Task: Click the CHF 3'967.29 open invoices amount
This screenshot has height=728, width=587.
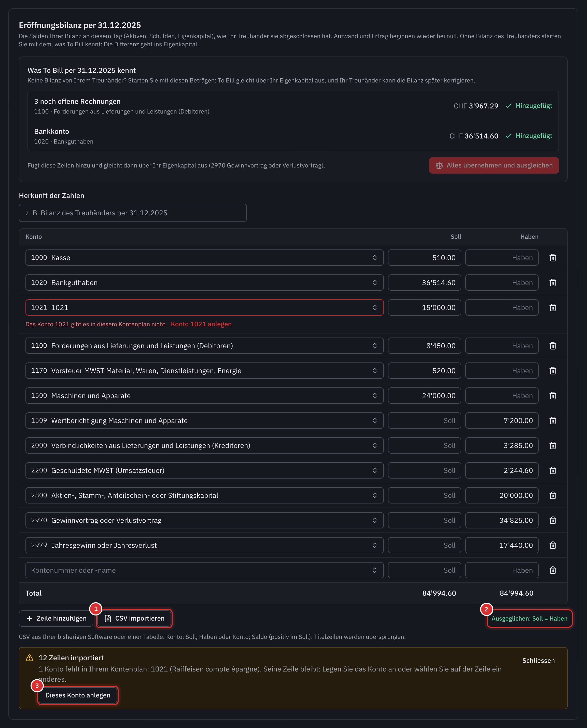Action: click(x=476, y=106)
